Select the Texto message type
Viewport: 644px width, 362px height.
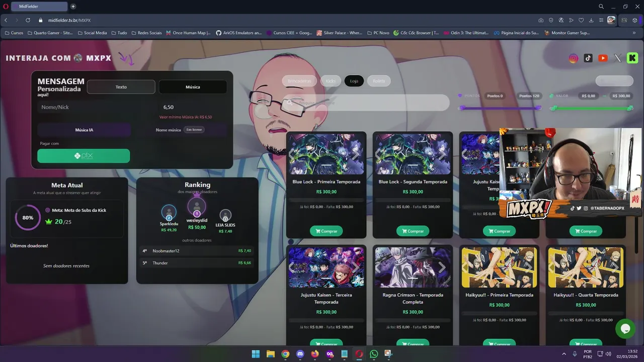coord(121,87)
